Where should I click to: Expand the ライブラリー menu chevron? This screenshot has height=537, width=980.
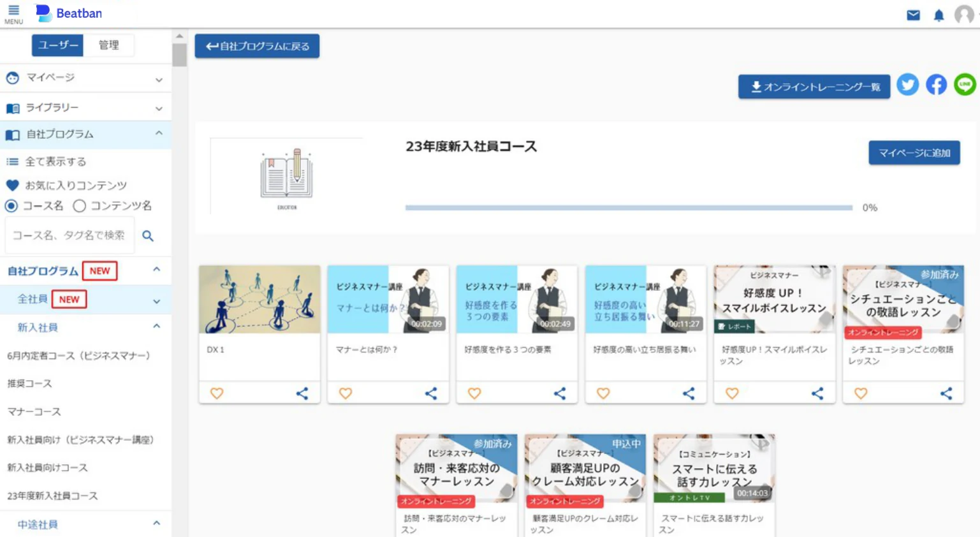coord(159,109)
